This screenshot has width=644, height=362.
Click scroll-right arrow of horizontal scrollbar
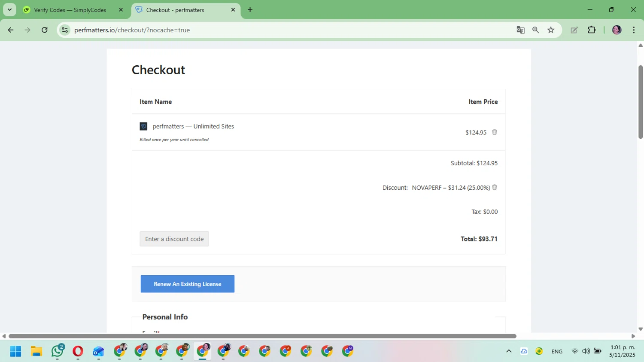point(633,336)
